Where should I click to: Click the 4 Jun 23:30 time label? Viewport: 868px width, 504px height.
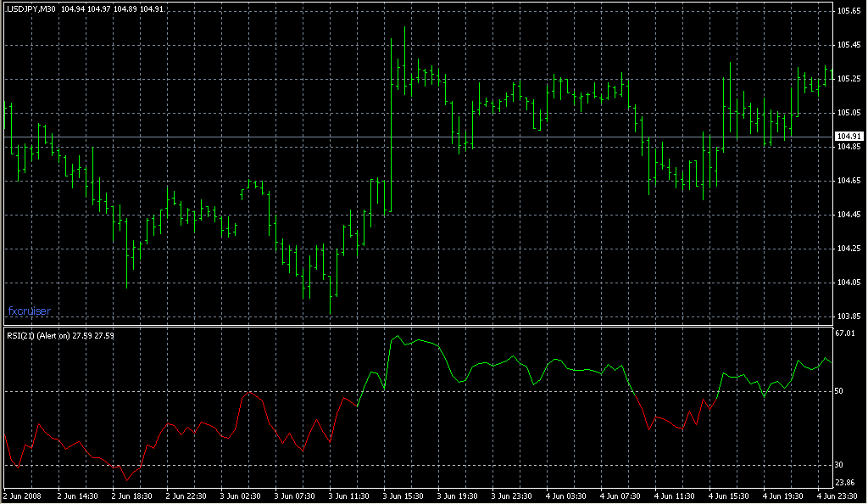[837, 496]
